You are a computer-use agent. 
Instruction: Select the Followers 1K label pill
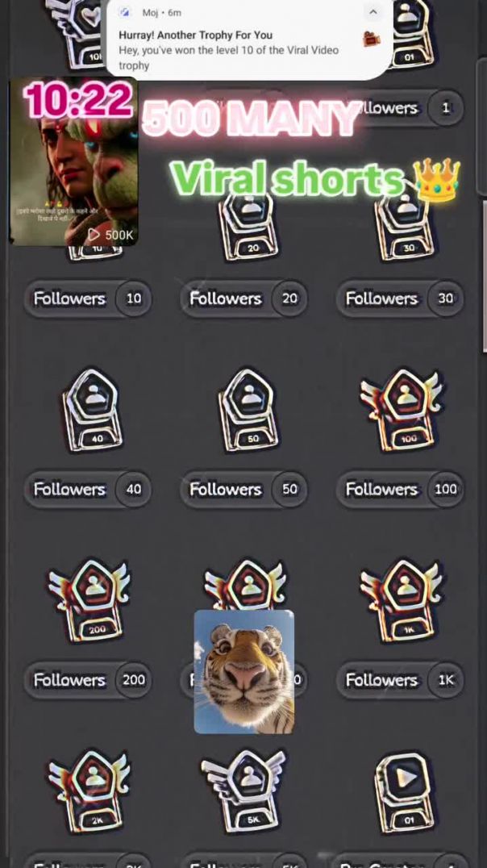click(x=400, y=680)
